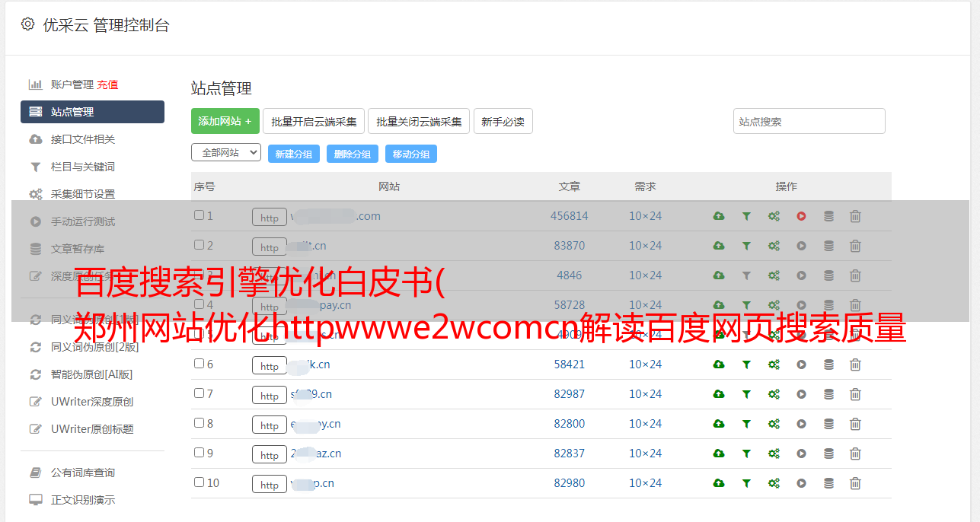Go to 同义词伪原创[2版] in the sidebar
This screenshot has width=980, height=522.
[95, 347]
